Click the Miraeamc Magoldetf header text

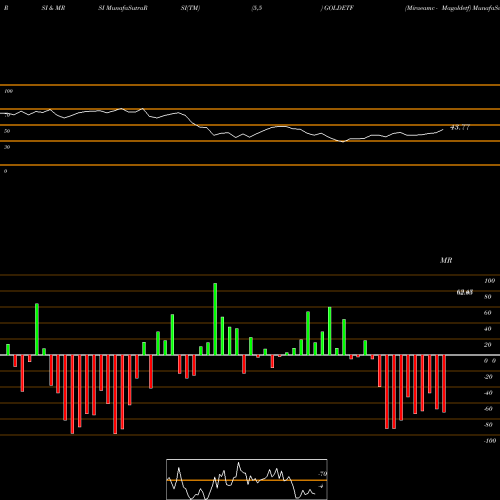click(438, 8)
